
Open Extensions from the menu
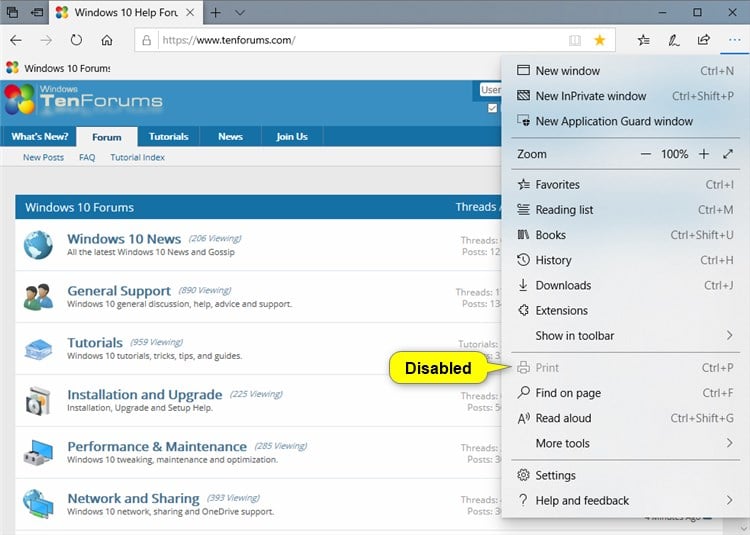[625, 311]
